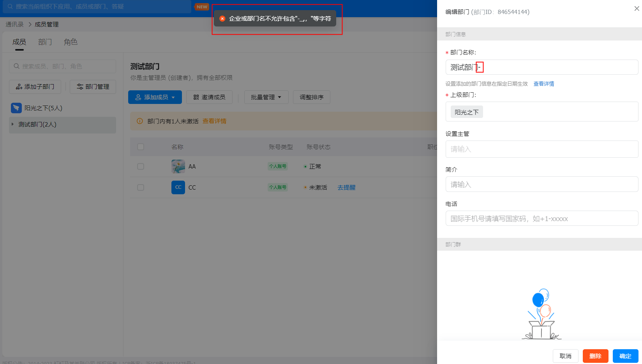The height and width of the screenshot is (364, 642).
Task: Switch to the 部门 tab
Action: [x=45, y=42]
